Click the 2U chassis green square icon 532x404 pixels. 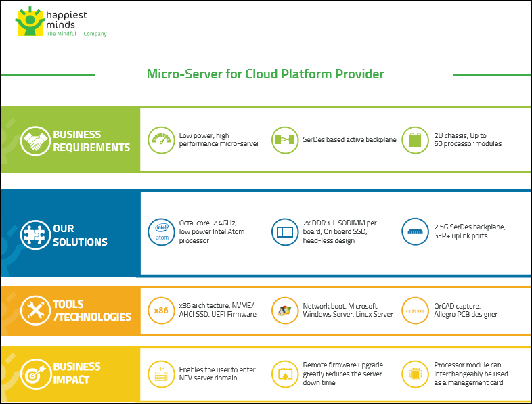pos(415,140)
